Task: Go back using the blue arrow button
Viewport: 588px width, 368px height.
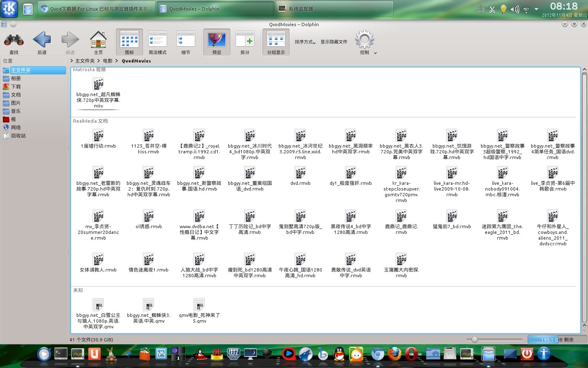Action: point(42,43)
